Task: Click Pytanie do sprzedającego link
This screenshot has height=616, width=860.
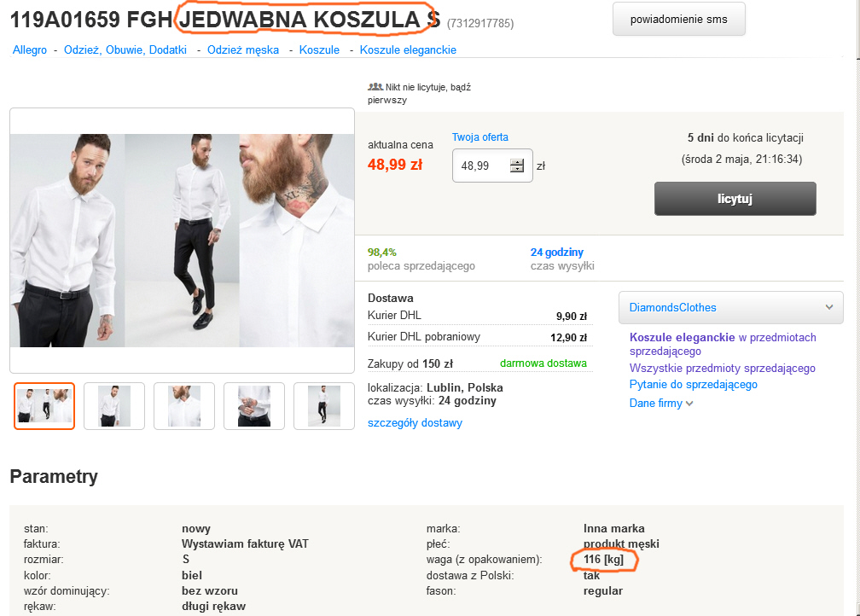Action: point(693,385)
